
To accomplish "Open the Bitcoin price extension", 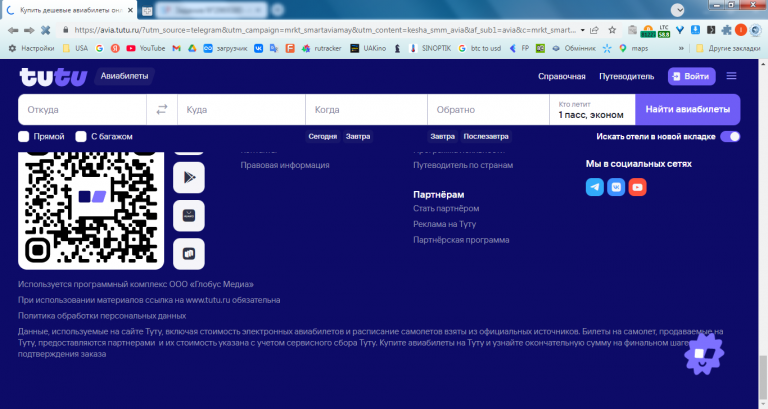I will (x=648, y=31).
